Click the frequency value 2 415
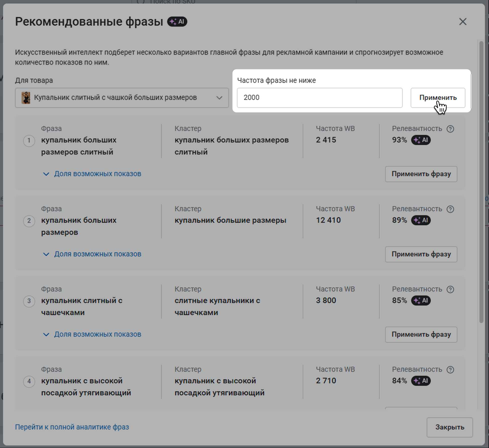The height and width of the screenshot is (448, 489). [326, 140]
